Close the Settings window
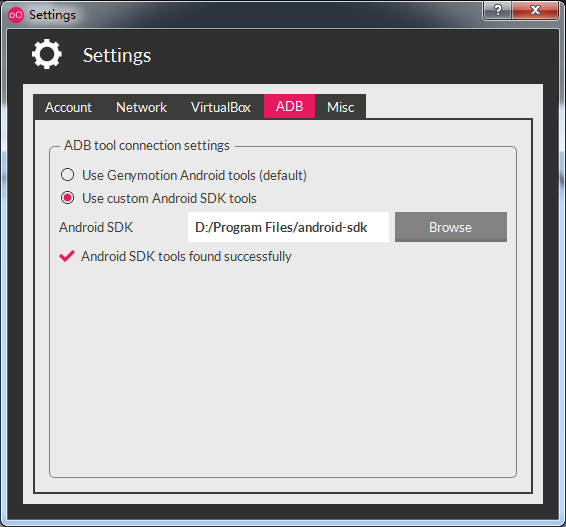Viewport: 566px width, 527px height. (x=535, y=10)
